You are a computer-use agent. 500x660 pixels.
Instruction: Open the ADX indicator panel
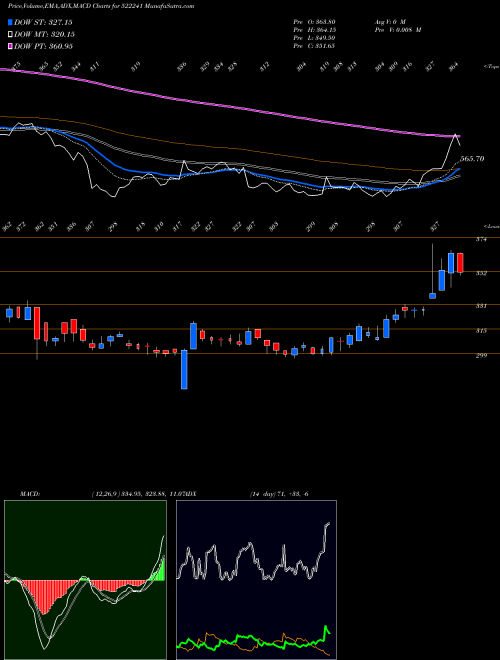[256, 580]
